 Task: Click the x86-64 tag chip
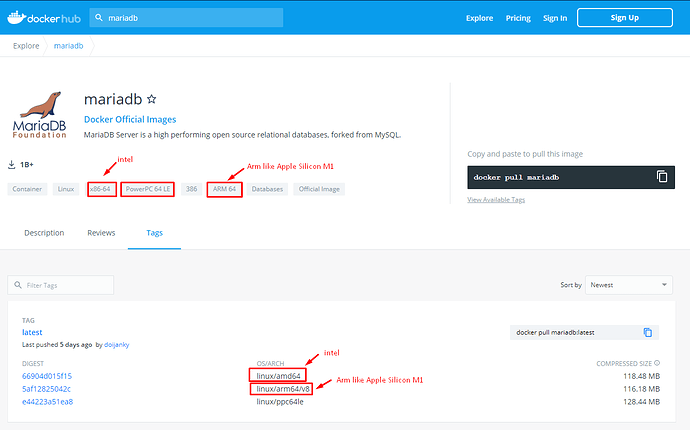point(100,189)
